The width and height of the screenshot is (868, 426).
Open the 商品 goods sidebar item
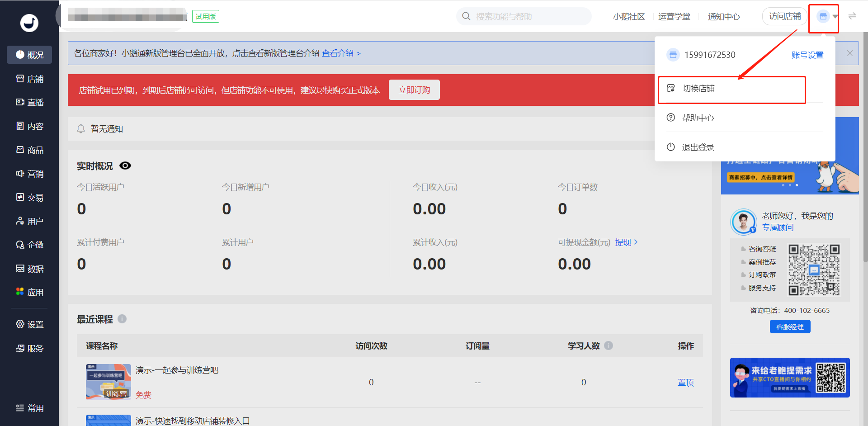tap(29, 150)
